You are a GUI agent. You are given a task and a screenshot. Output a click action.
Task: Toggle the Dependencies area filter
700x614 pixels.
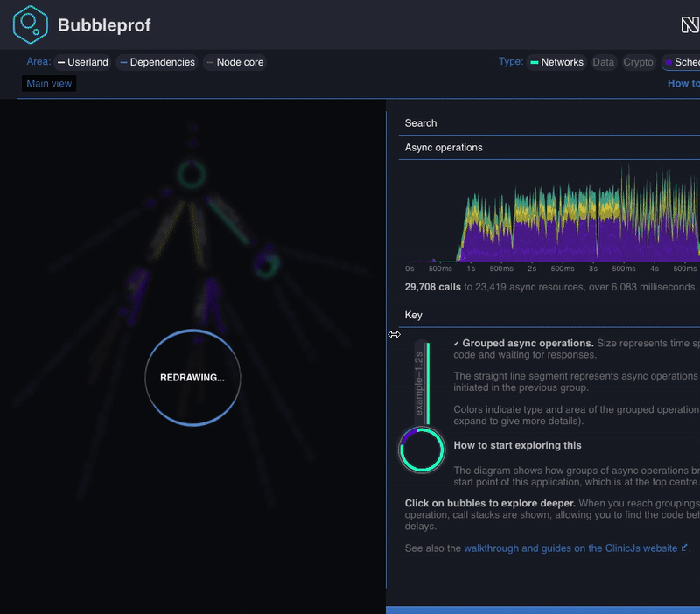pyautogui.click(x=157, y=62)
